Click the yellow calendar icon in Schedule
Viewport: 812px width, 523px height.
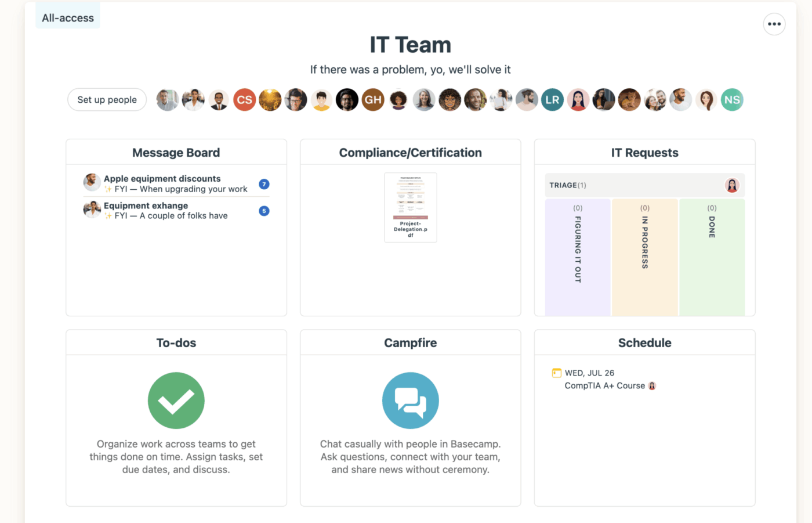click(557, 373)
